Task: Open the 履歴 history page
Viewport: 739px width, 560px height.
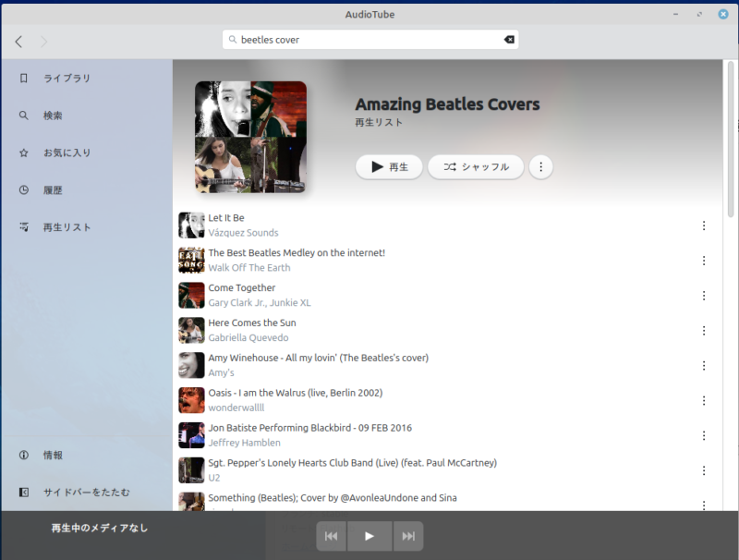Action: pyautogui.click(x=53, y=189)
